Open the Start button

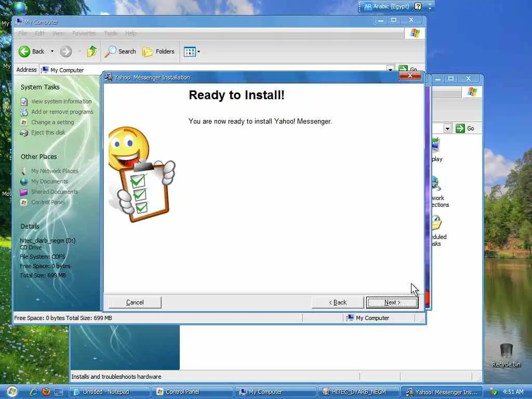pos(12,392)
